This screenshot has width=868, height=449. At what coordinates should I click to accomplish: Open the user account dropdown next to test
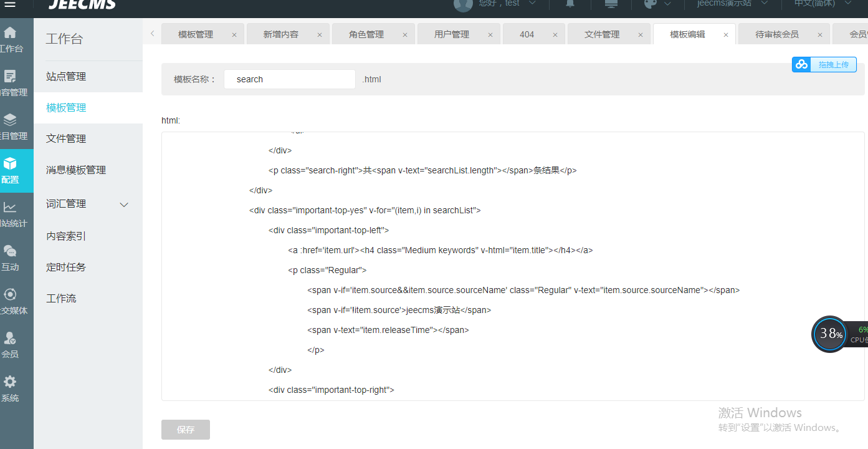532,4
